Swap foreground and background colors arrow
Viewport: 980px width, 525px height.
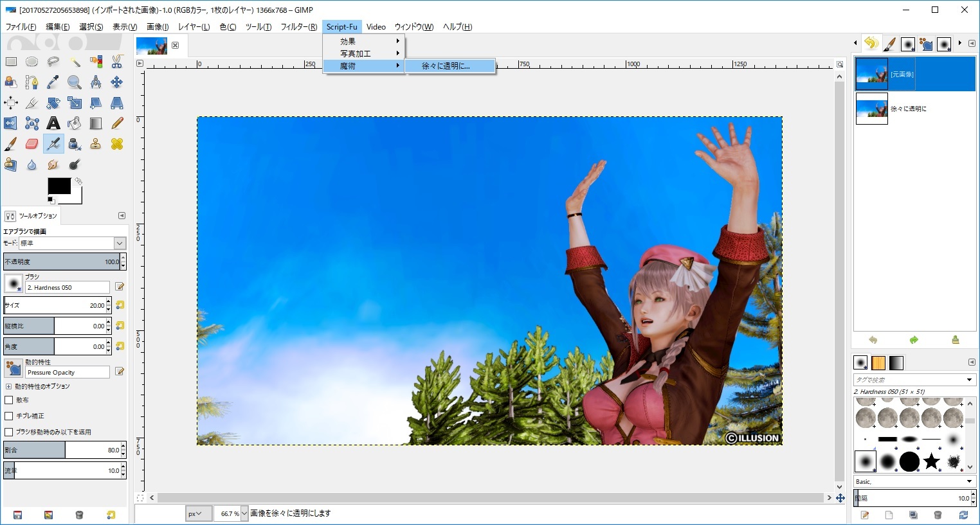pos(78,181)
